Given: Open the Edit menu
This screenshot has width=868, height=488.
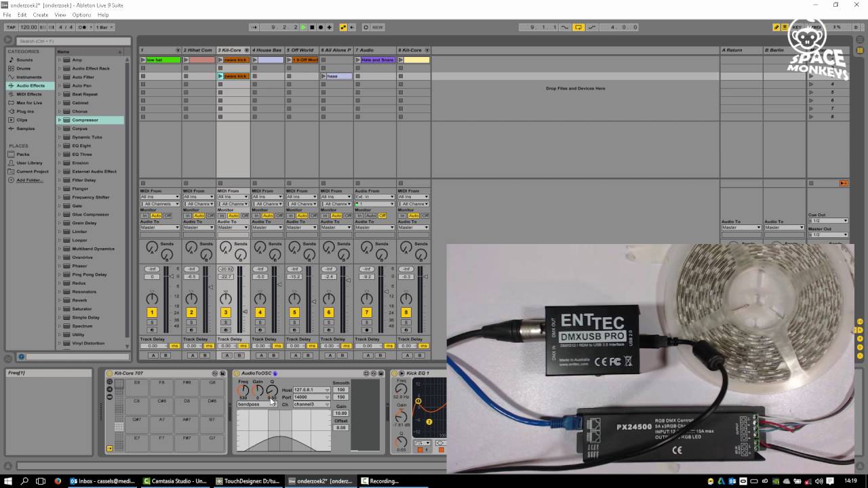Looking at the screenshot, I should [x=22, y=15].
